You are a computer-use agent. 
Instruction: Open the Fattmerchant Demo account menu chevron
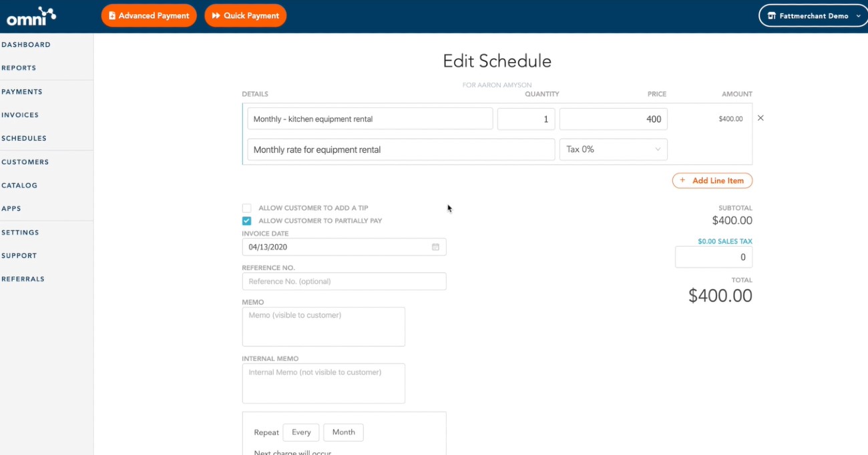859,16
